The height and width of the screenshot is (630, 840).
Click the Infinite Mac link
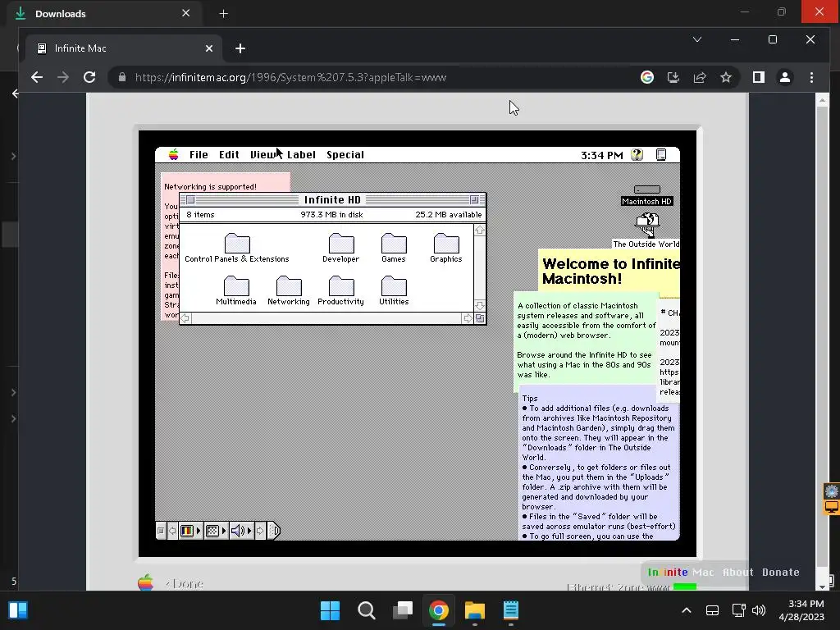pyautogui.click(x=681, y=572)
